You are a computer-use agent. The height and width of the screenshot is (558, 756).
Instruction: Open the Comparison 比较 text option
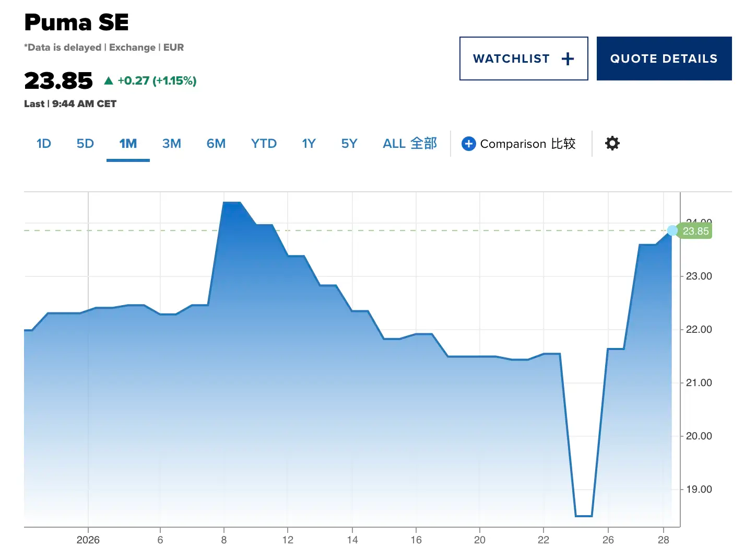point(527,144)
